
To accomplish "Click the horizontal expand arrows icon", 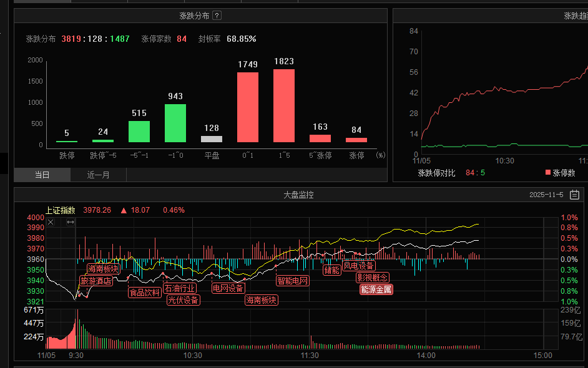I will [71, 222].
